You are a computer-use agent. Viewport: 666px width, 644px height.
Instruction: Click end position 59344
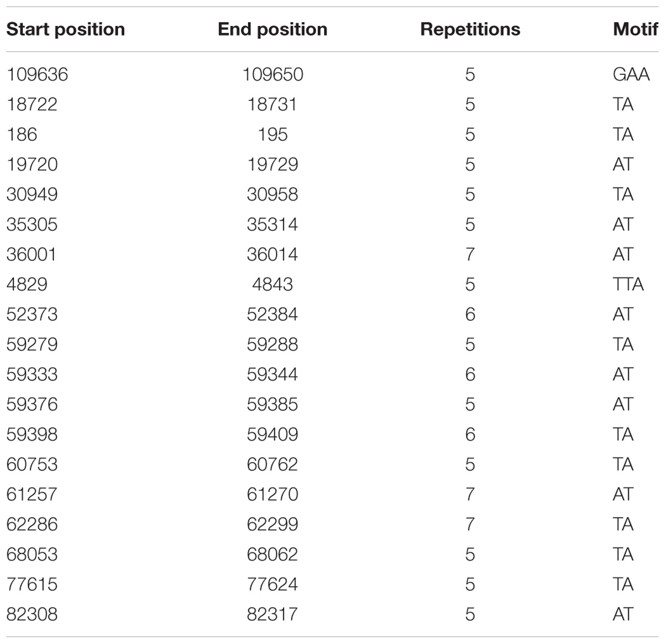tap(273, 374)
